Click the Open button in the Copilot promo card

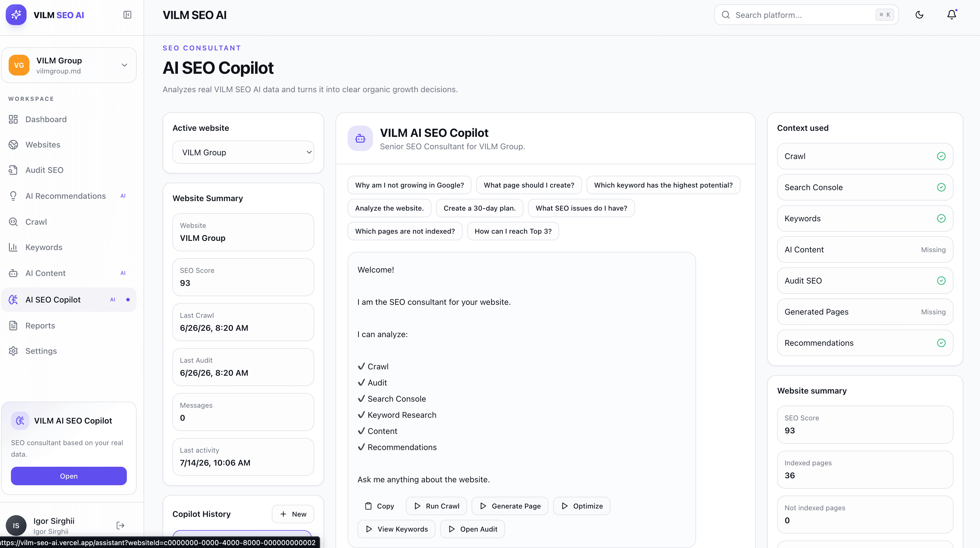coord(69,476)
